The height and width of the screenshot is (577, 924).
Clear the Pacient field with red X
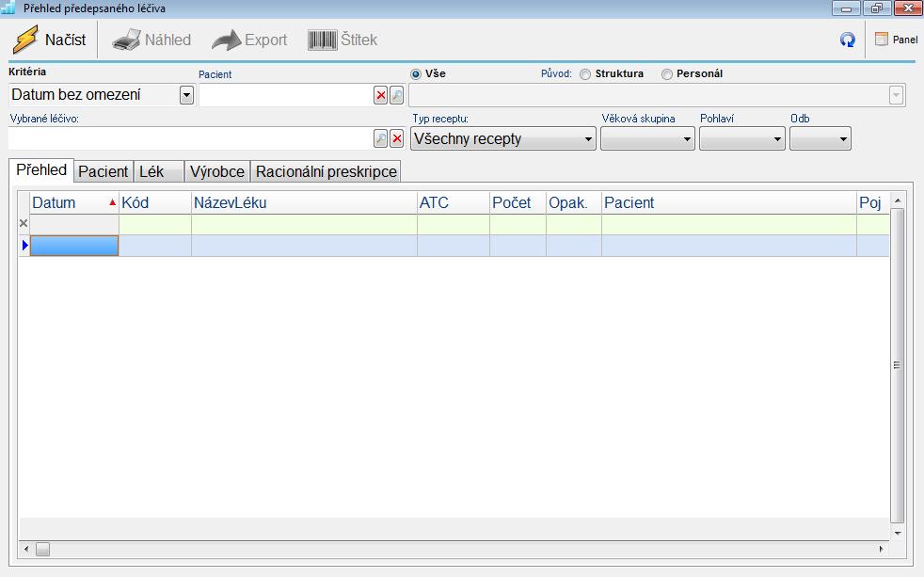pos(381,95)
